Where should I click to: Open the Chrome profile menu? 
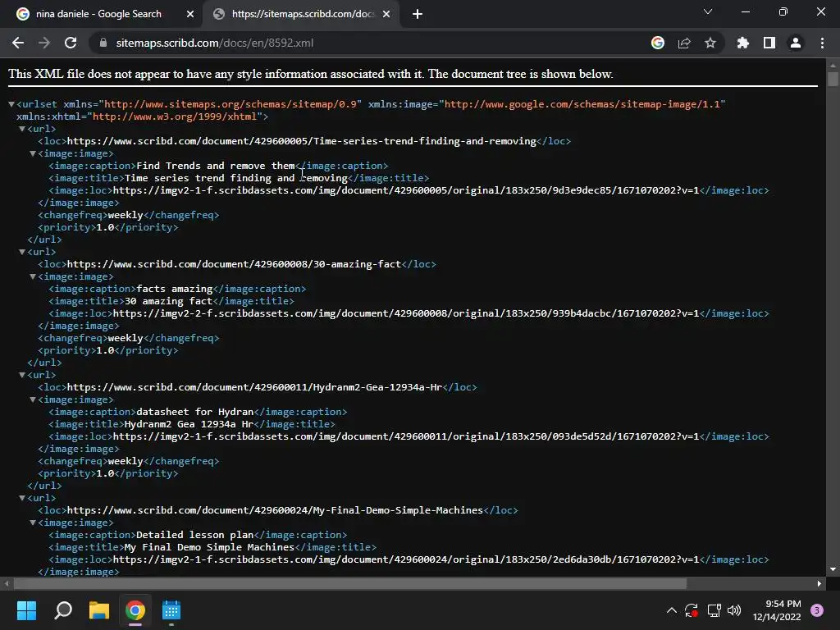coord(796,43)
